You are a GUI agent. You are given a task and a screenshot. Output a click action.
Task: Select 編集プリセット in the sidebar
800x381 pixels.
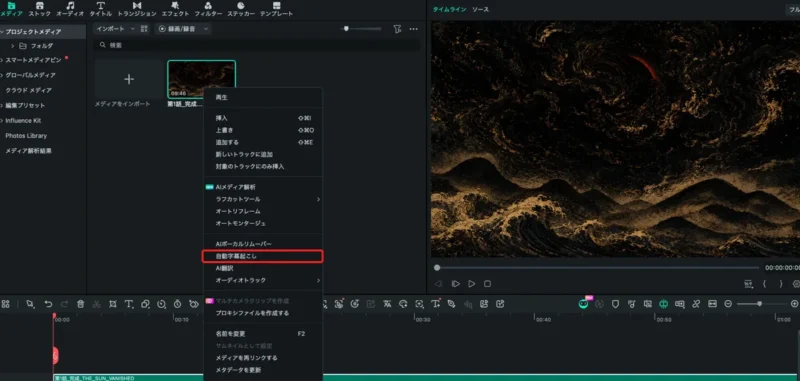point(25,106)
